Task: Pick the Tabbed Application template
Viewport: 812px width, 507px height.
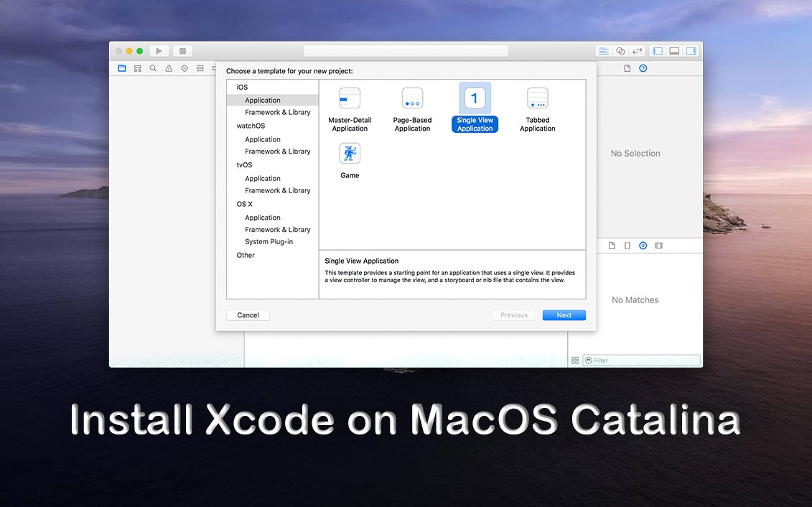Action: (x=538, y=109)
